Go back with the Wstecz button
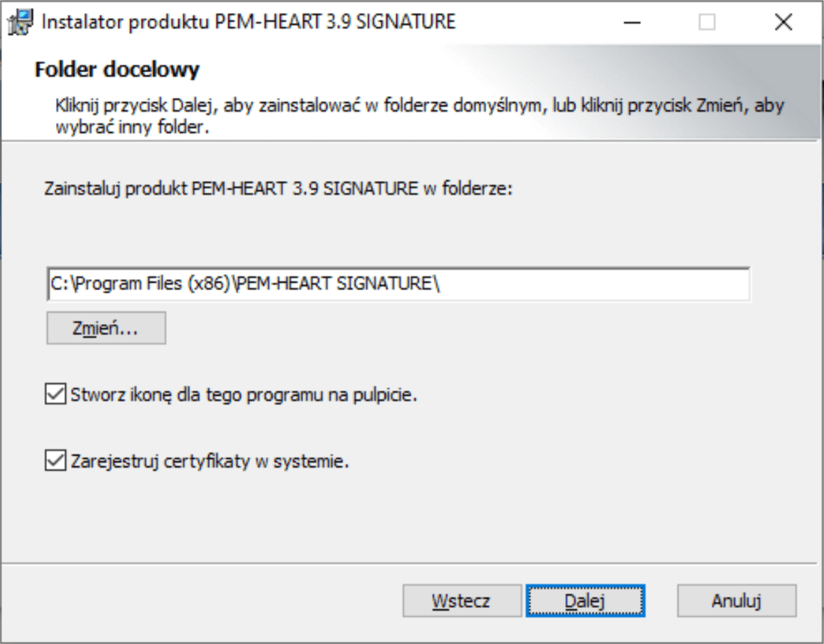The image size is (824, 644). (462, 601)
